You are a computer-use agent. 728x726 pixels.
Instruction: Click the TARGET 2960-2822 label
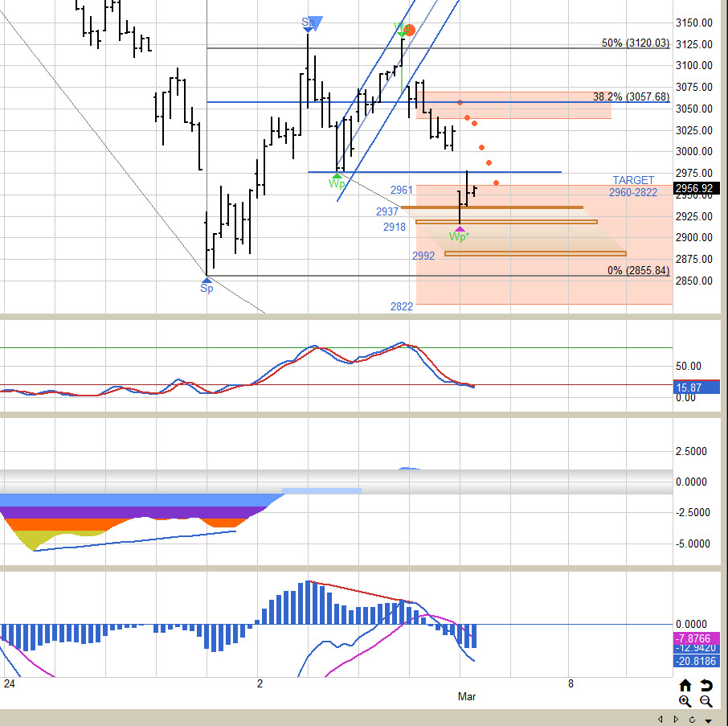633,187
